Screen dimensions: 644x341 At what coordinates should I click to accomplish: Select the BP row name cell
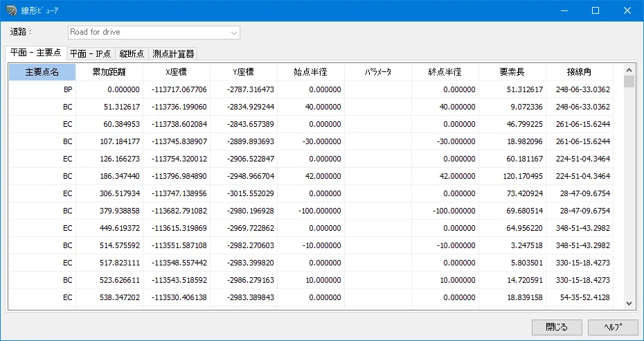pos(42,89)
